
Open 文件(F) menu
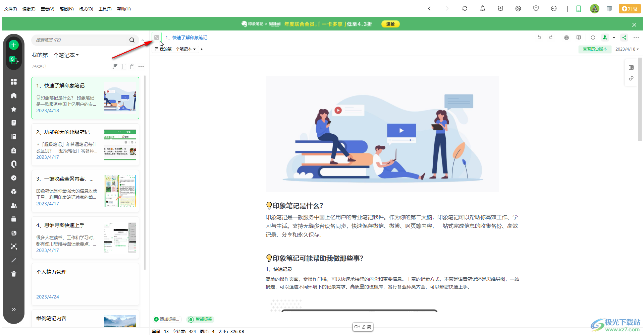click(11, 9)
